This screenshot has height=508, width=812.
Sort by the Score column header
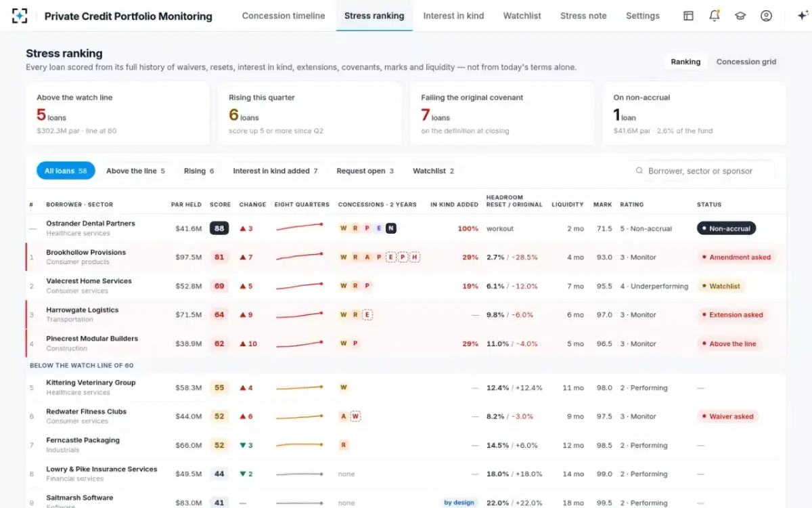[x=220, y=205]
